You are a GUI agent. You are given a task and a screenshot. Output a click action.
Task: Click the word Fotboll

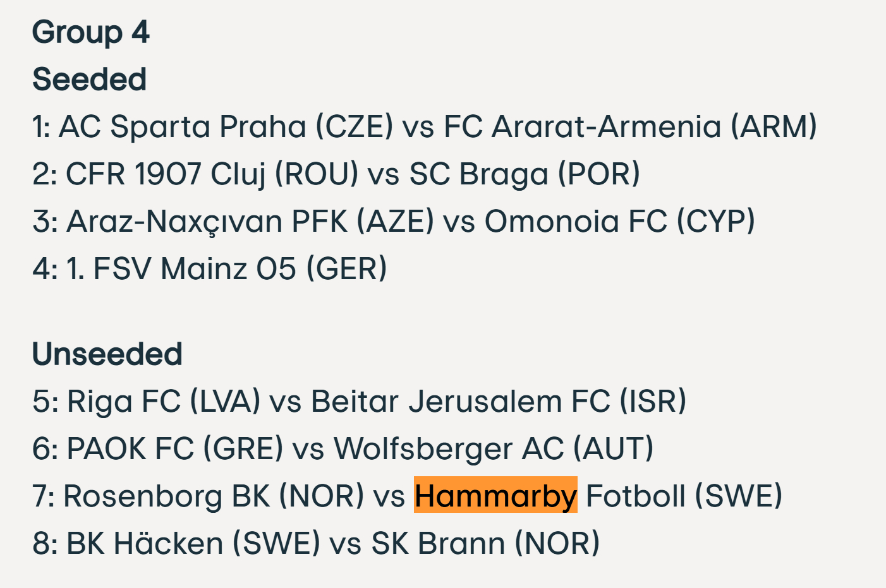(x=635, y=496)
